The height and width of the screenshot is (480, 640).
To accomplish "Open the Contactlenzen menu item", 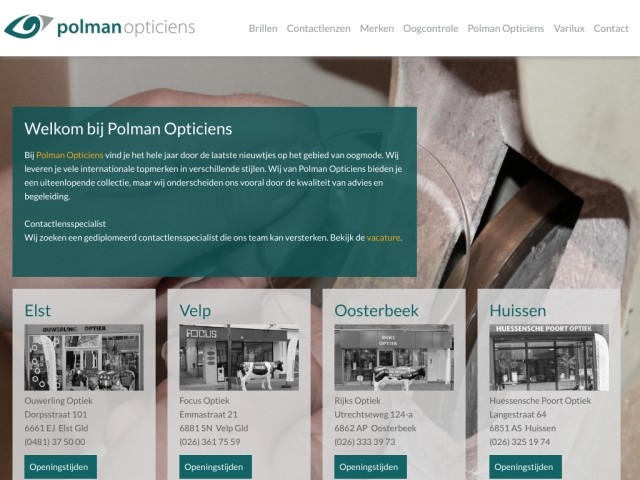I will click(318, 29).
